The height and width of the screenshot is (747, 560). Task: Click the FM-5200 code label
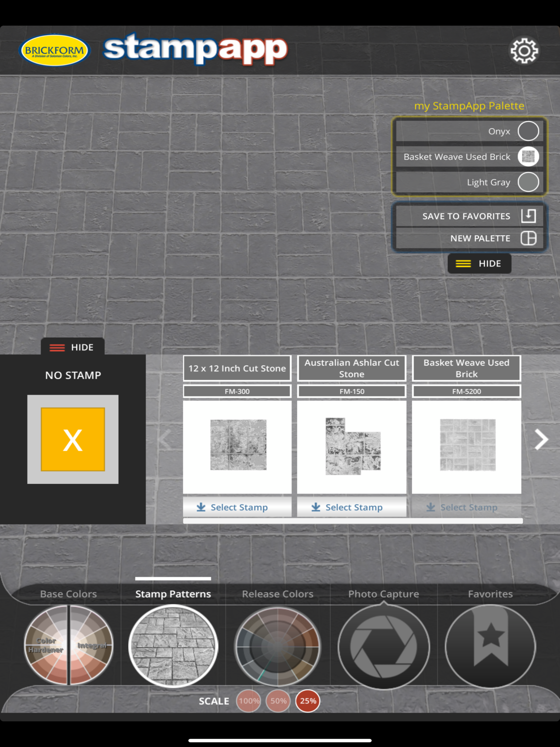[466, 391]
